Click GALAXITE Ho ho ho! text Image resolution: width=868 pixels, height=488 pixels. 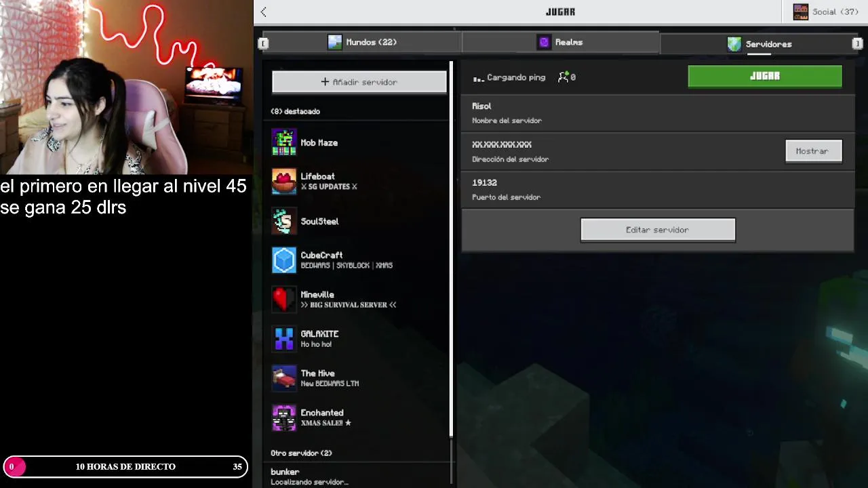(x=316, y=344)
